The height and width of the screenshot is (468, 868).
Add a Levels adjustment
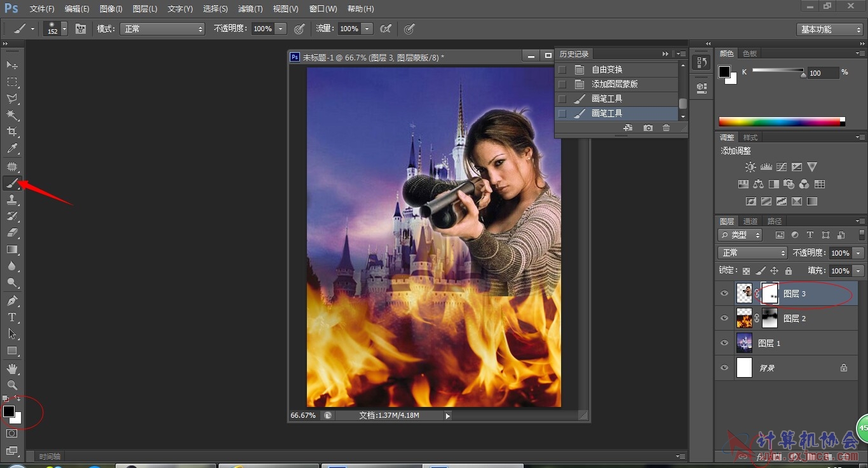click(766, 167)
